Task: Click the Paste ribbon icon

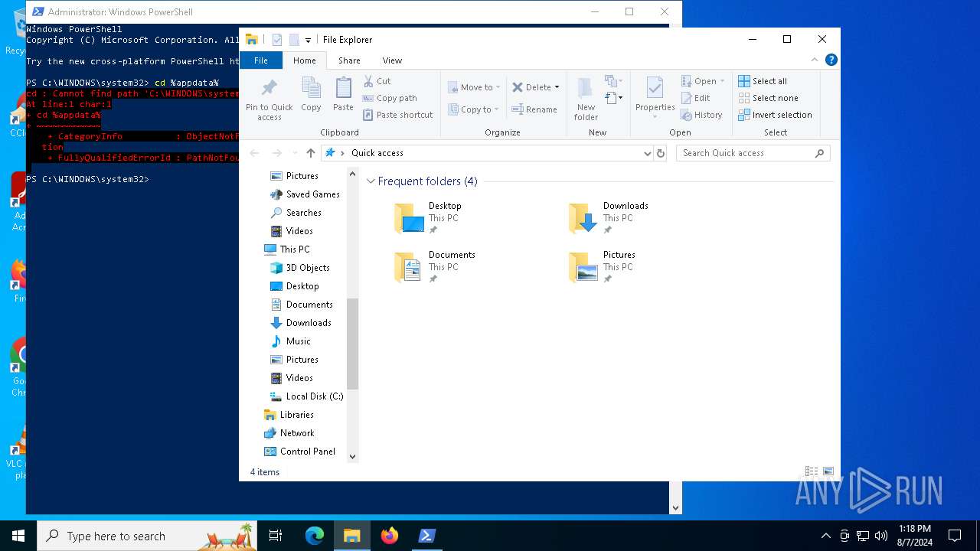Action: [x=343, y=94]
